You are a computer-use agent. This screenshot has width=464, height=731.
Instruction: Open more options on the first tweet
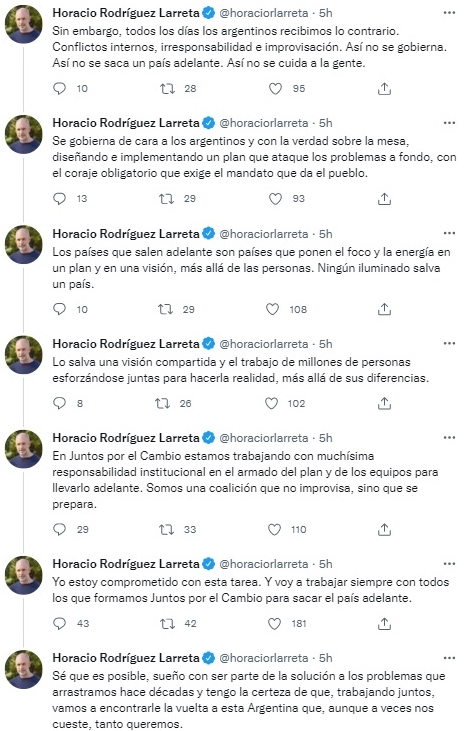click(449, 13)
